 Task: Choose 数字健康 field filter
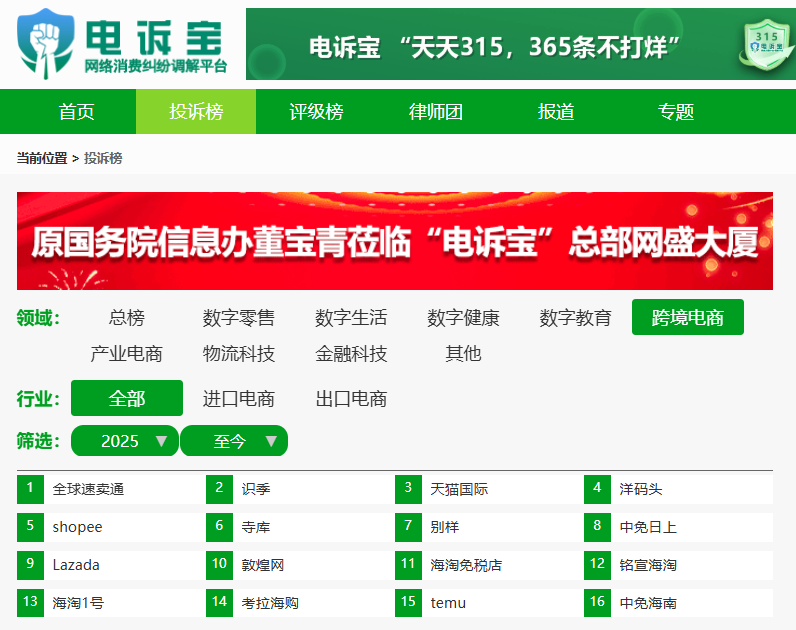point(463,318)
